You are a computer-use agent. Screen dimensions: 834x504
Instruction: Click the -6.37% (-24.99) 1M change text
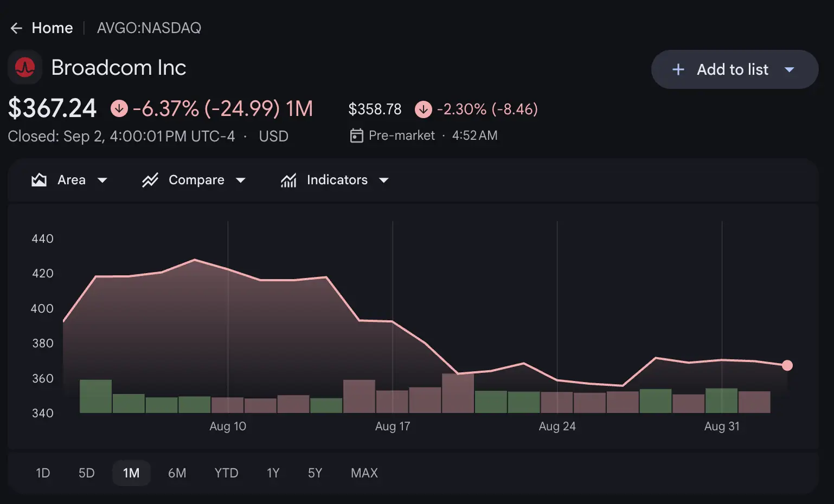tap(223, 108)
